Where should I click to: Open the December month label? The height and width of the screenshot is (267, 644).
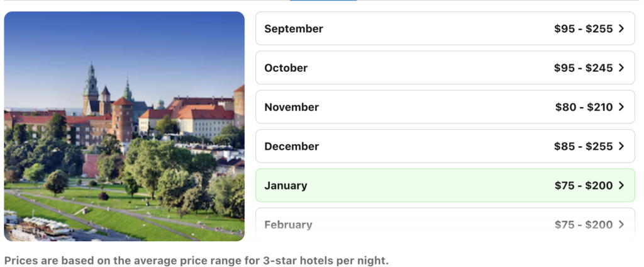pos(291,146)
